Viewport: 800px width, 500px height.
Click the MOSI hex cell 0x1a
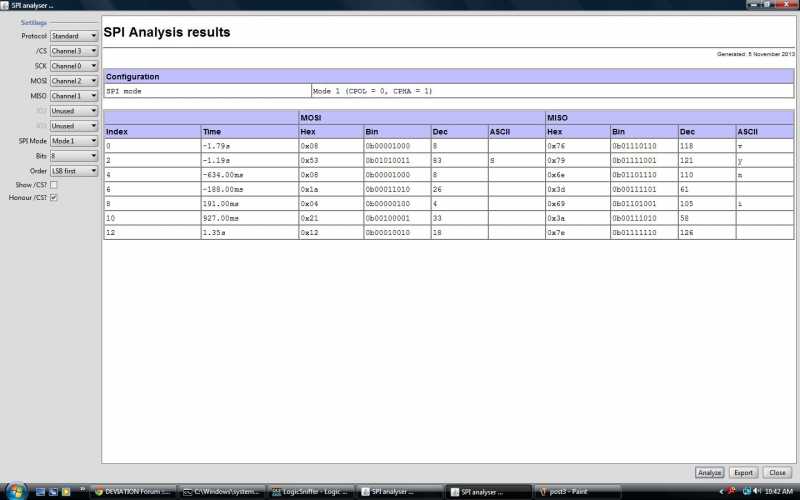pos(331,189)
